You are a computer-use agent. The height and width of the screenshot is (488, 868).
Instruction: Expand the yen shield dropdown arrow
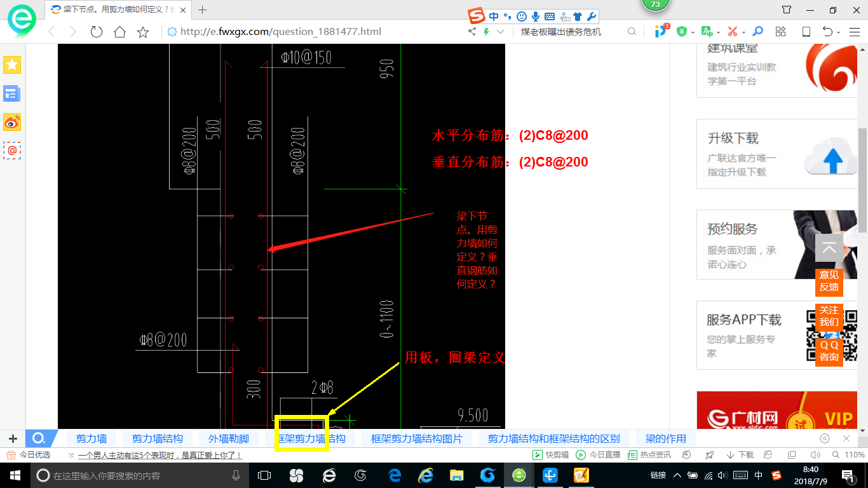(693, 32)
